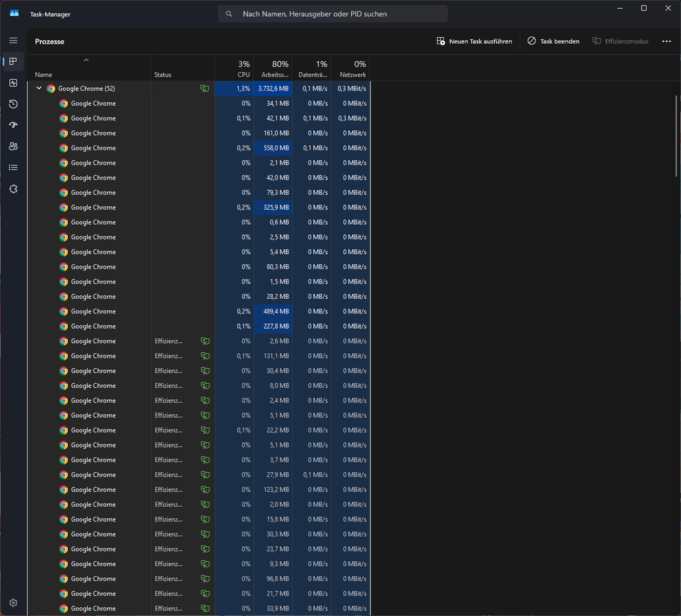The height and width of the screenshot is (616, 681).
Task: Click the leaf icon on the 2,6 MB Chrome row
Action: 205,341
